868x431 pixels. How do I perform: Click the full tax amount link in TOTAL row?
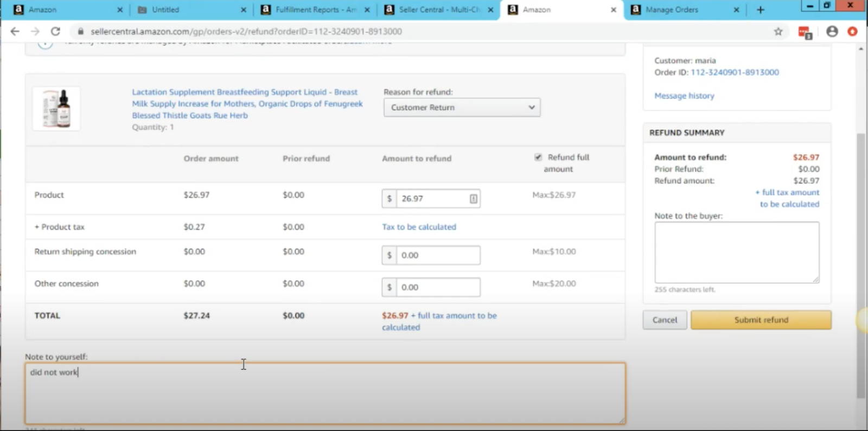(439, 321)
